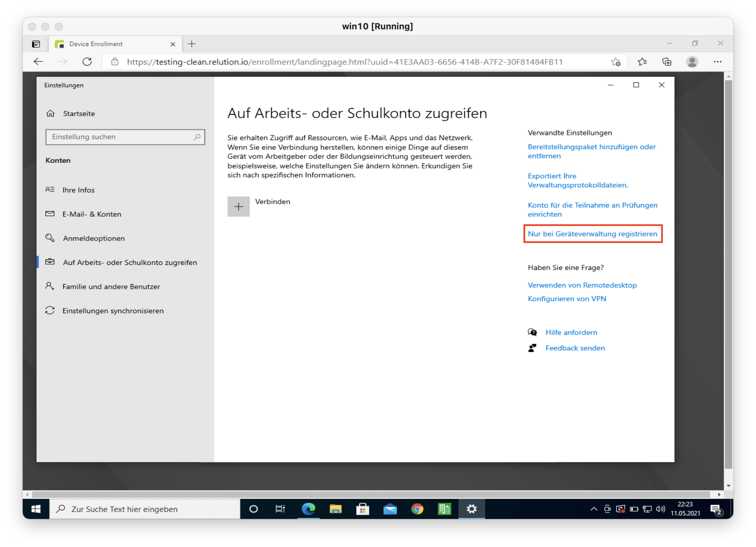Viewport: 756px width, 547px height.
Task: Click the Feedback senden link text
Action: pyautogui.click(x=575, y=348)
